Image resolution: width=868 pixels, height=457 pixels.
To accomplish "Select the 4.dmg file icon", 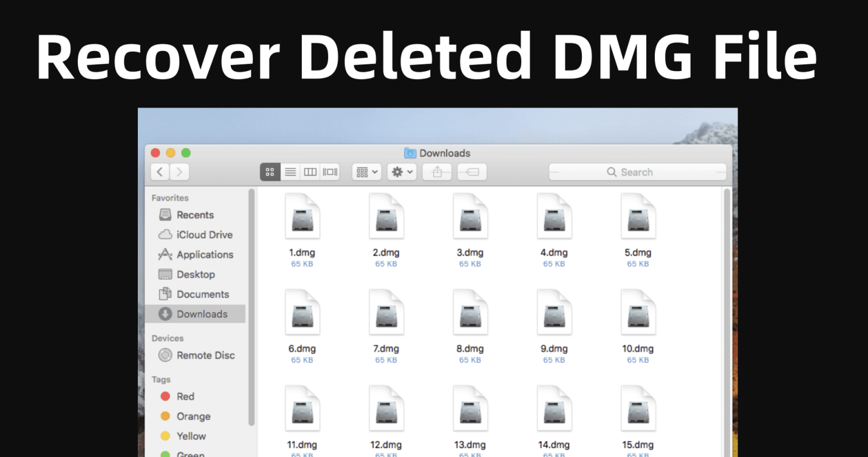I will [x=554, y=216].
